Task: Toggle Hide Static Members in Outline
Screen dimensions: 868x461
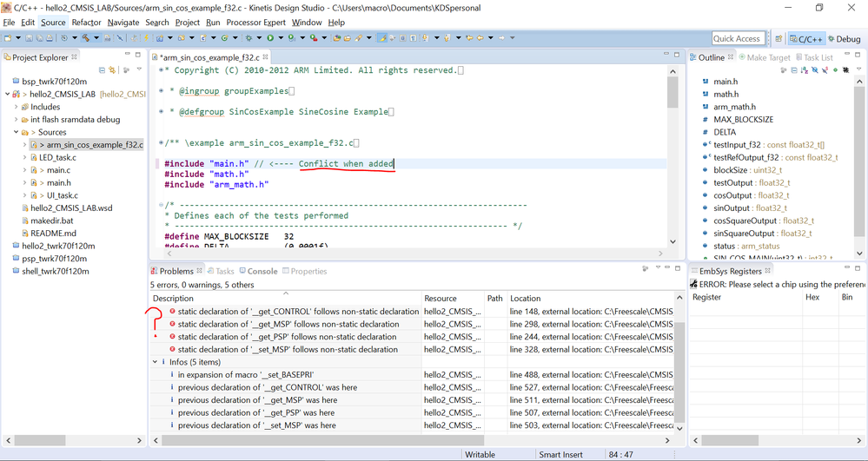Action: (x=825, y=69)
